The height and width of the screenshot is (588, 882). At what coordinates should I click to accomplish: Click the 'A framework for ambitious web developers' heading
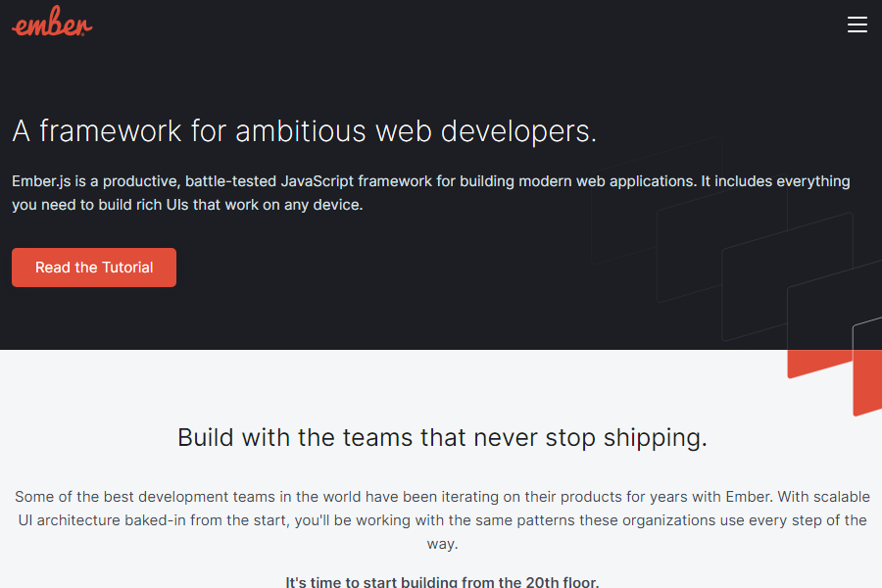click(304, 130)
